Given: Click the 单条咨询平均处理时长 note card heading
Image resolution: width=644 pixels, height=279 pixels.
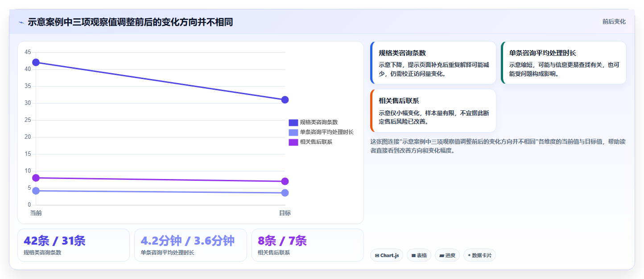Looking at the screenshot, I should point(543,53).
